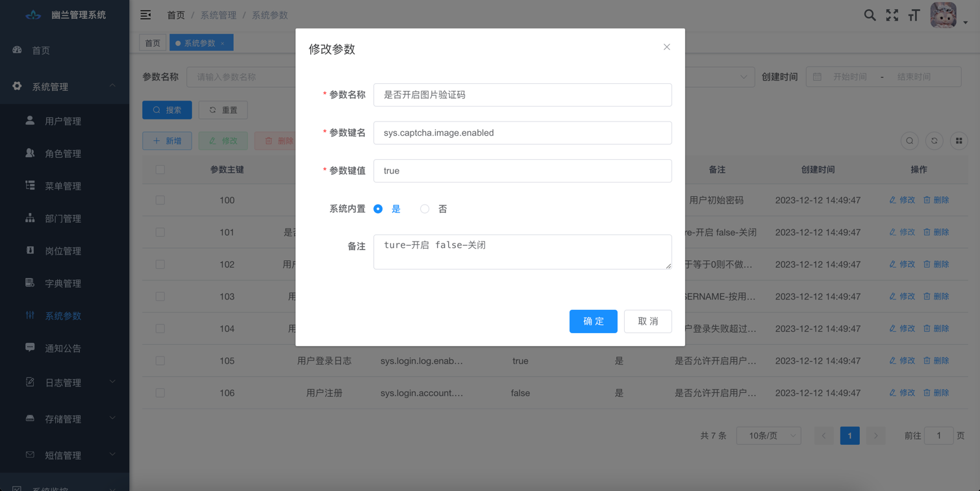Go to next page arrow
Image resolution: width=980 pixels, height=491 pixels.
(x=876, y=436)
